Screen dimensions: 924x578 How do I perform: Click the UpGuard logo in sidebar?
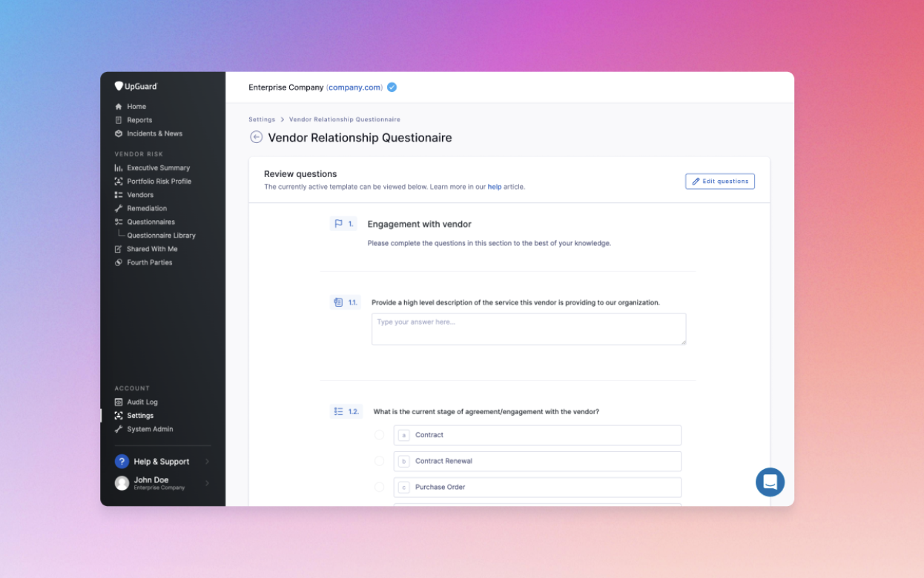[x=136, y=87]
